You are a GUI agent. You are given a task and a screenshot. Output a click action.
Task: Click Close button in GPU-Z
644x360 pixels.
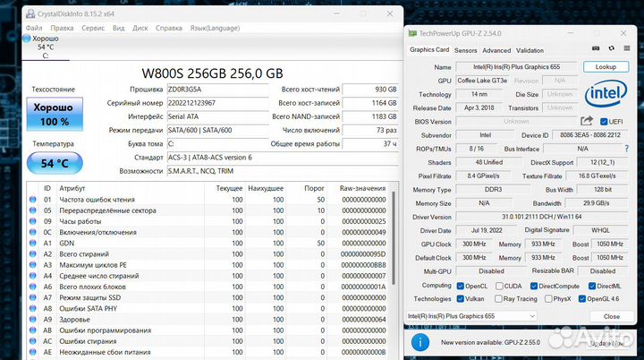coord(611,316)
